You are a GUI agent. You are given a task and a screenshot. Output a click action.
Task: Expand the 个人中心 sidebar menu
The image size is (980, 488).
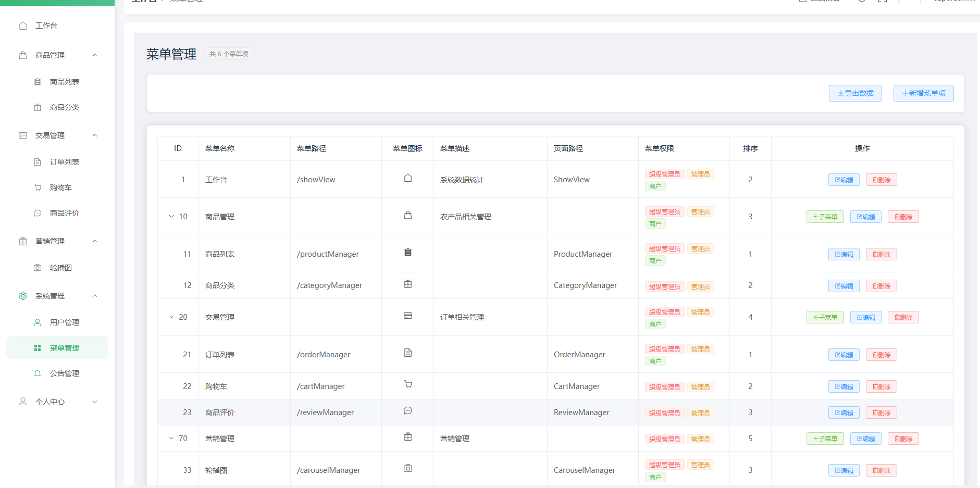(95, 402)
